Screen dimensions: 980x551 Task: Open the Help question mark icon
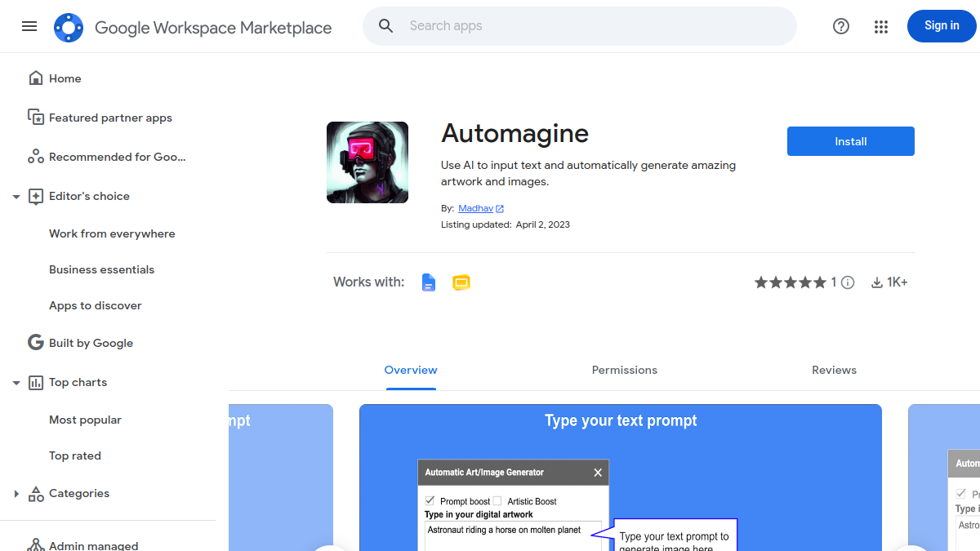coord(841,26)
